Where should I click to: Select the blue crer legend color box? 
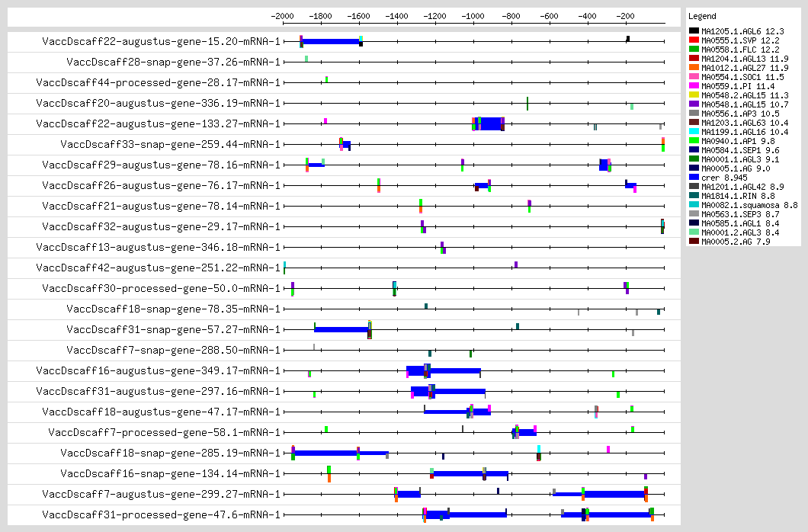[x=694, y=177]
